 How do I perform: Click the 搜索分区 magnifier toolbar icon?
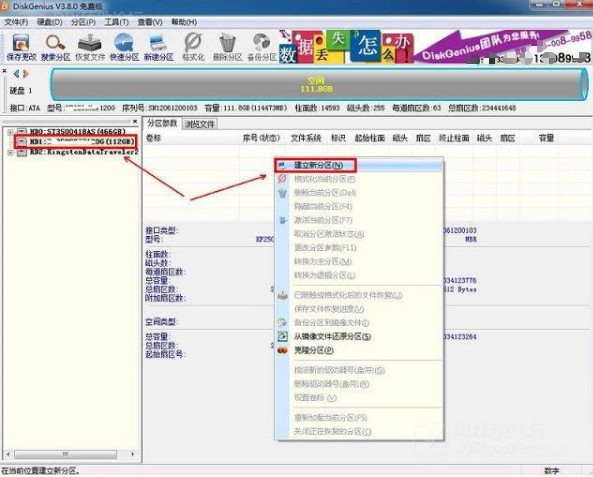(x=56, y=47)
